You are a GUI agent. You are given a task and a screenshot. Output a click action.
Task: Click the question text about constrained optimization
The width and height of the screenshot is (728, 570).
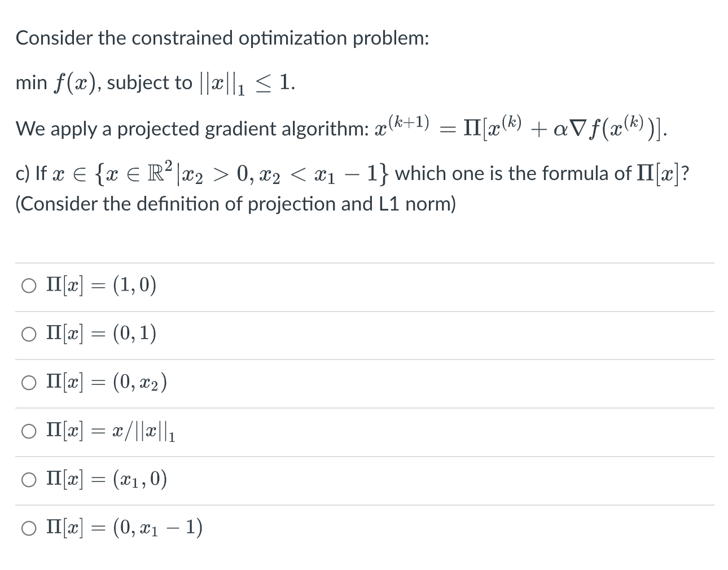[223, 38]
